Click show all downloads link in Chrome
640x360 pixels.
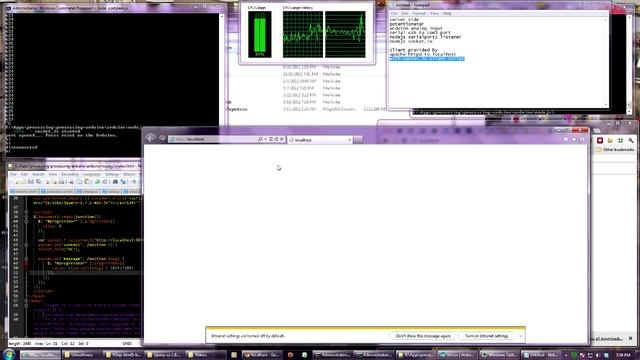[607, 338]
